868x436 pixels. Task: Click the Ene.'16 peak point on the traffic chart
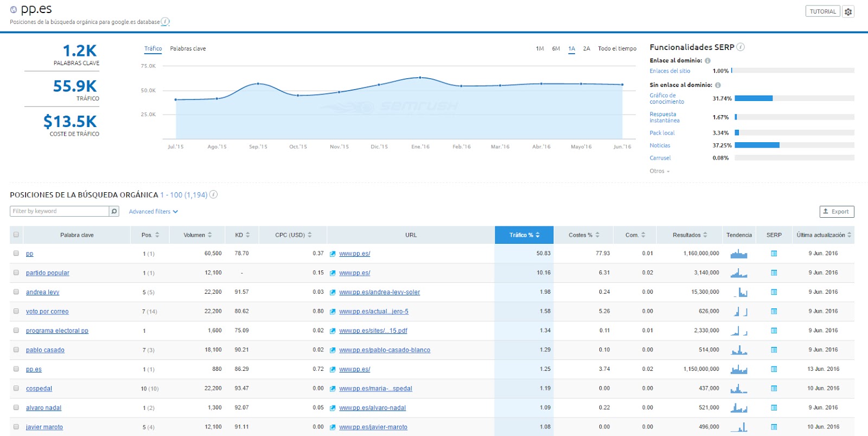tap(420, 78)
